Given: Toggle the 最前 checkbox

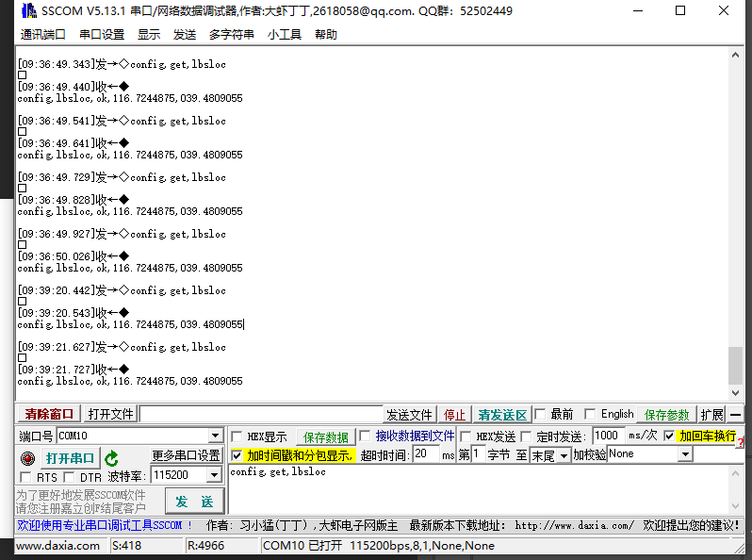Looking at the screenshot, I should pos(541,414).
